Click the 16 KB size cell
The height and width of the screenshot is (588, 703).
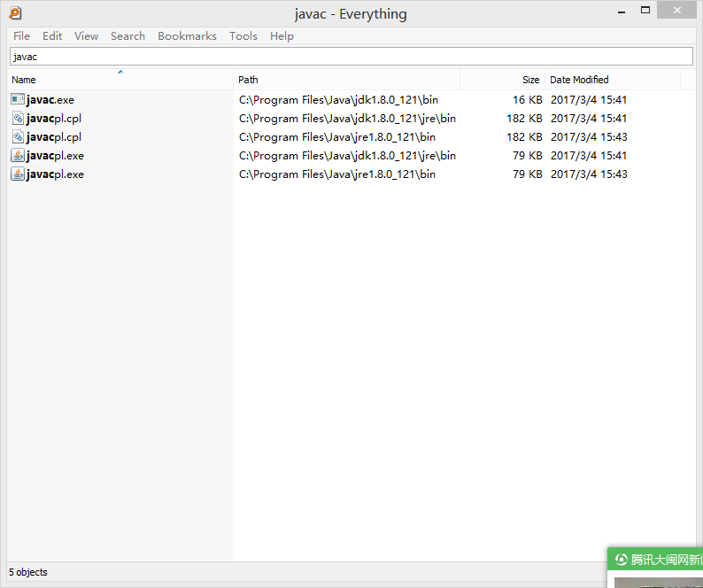528,99
